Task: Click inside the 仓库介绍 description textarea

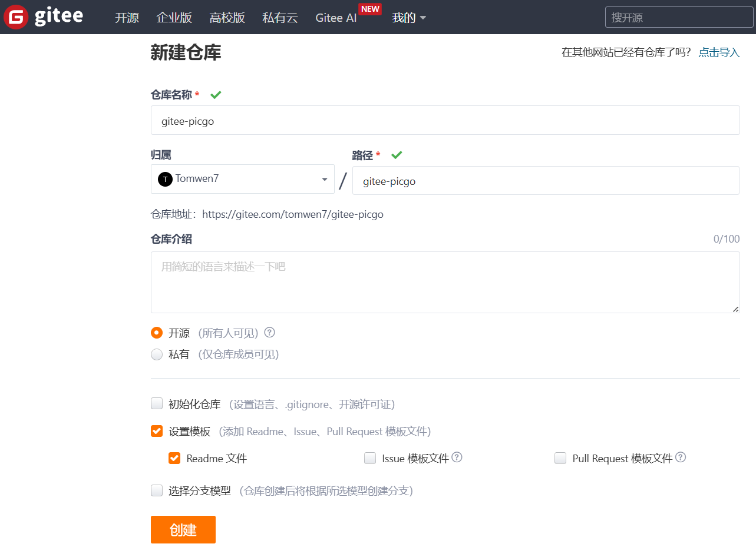Action: click(445, 281)
